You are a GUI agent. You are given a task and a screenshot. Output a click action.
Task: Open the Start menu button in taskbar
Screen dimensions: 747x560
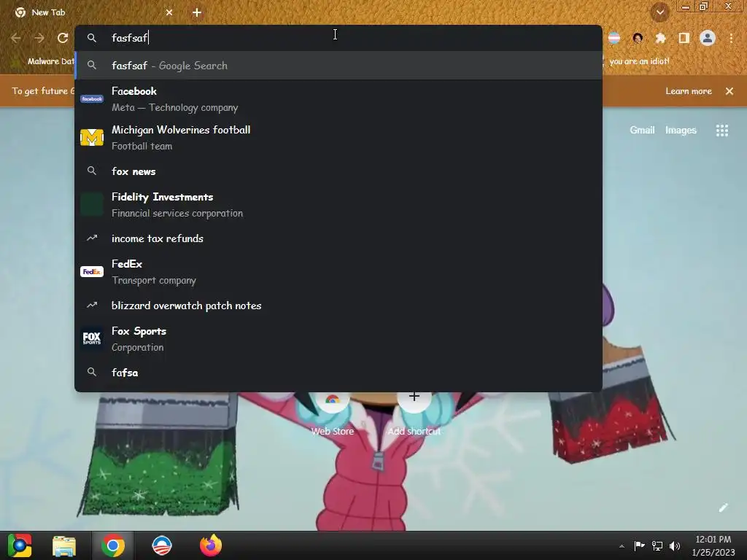pos(20,545)
